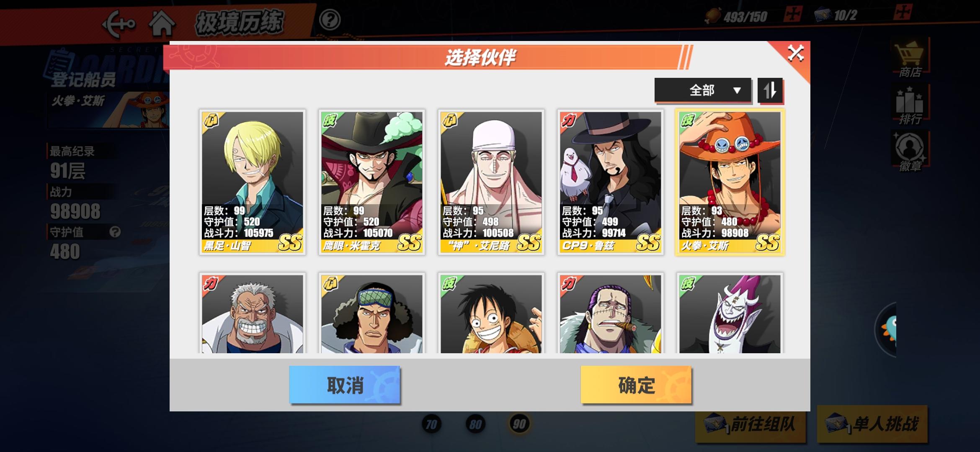980x452 pixels.
Task: Close the 选择伙伴 dialog
Action: tap(795, 54)
